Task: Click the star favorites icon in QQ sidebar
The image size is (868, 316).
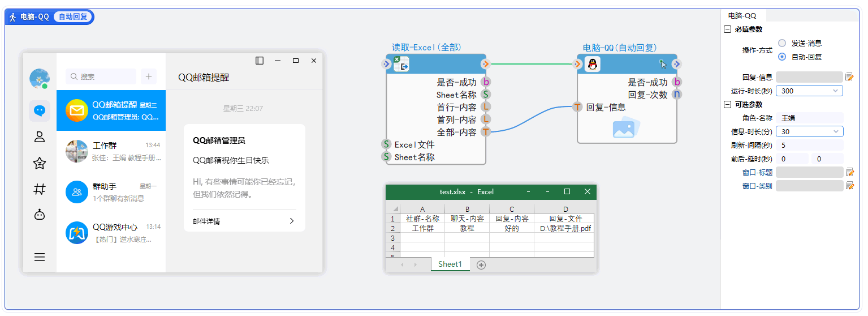Action: pyautogui.click(x=40, y=164)
